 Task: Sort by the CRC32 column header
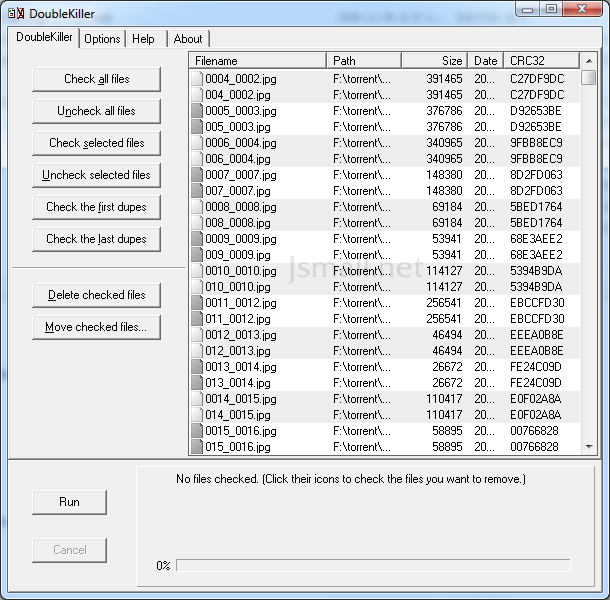(x=542, y=61)
